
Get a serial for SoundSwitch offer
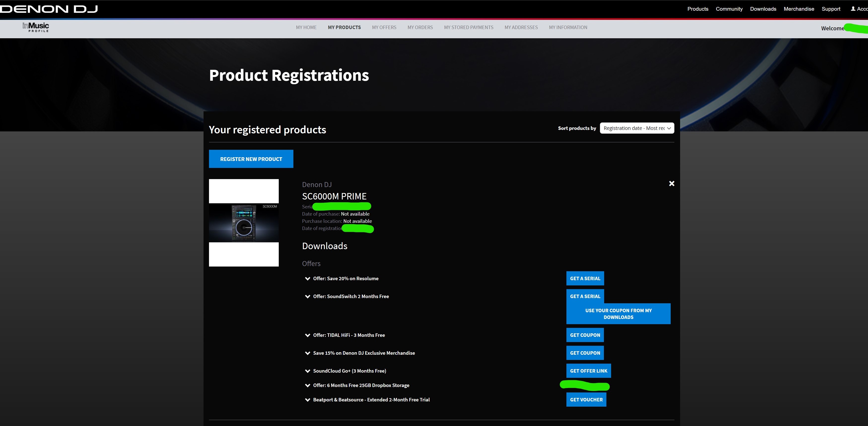click(x=585, y=297)
